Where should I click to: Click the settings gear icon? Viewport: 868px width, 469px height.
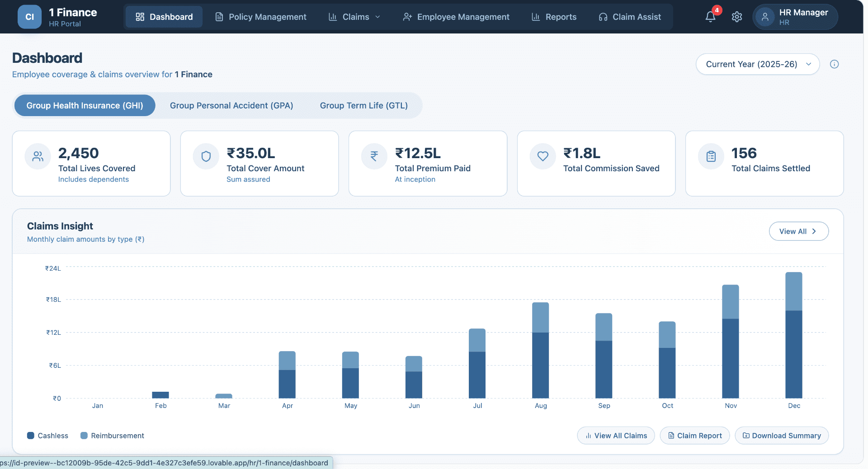(737, 17)
